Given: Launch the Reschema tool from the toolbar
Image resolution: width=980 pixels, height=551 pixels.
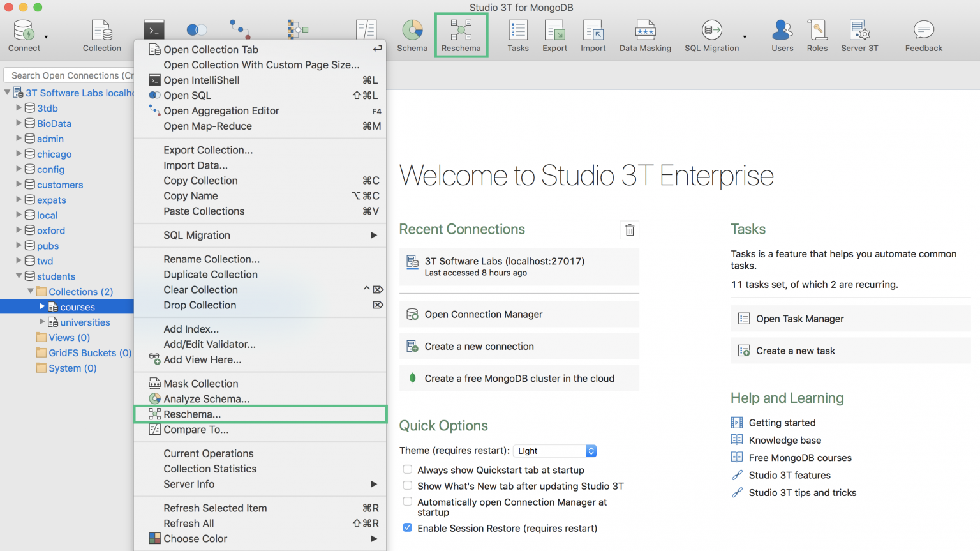Looking at the screenshot, I should (x=461, y=34).
